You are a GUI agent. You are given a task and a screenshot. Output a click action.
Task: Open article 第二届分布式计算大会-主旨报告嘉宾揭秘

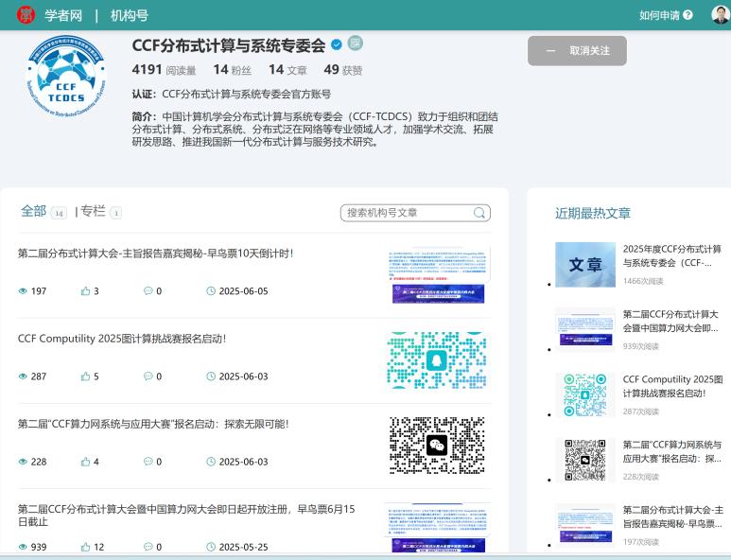point(155,254)
